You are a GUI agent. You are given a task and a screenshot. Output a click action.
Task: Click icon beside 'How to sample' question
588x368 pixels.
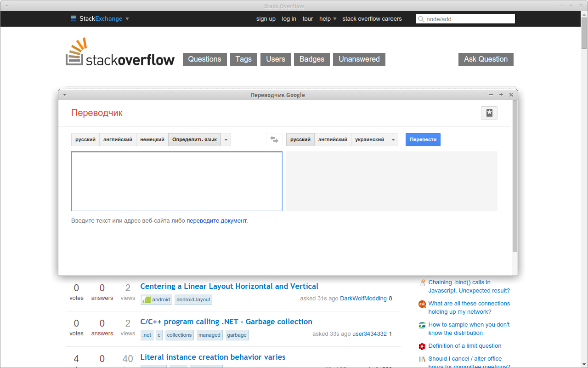(x=422, y=325)
